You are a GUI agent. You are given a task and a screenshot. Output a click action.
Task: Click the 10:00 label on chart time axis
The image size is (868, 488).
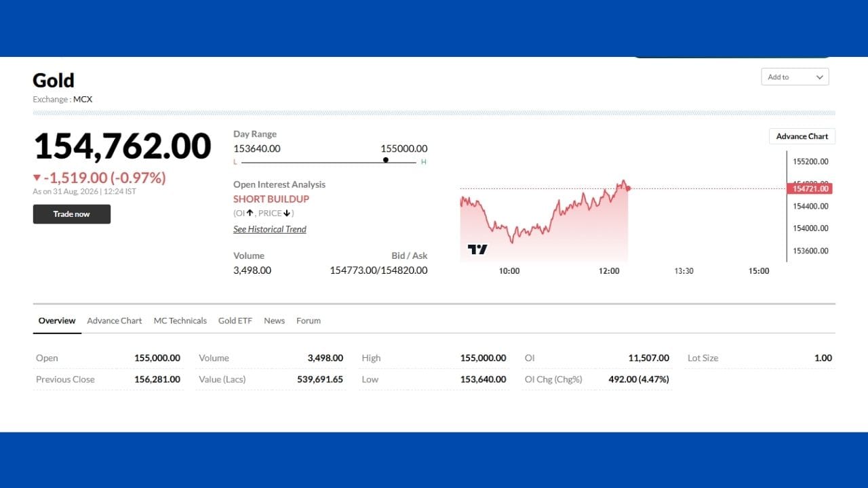coord(509,271)
